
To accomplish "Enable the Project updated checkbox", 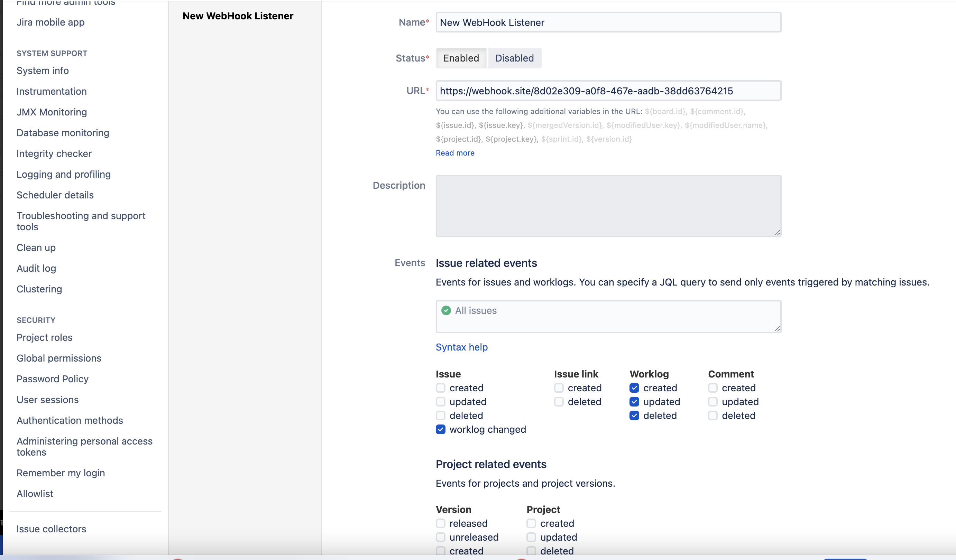I will click(531, 537).
